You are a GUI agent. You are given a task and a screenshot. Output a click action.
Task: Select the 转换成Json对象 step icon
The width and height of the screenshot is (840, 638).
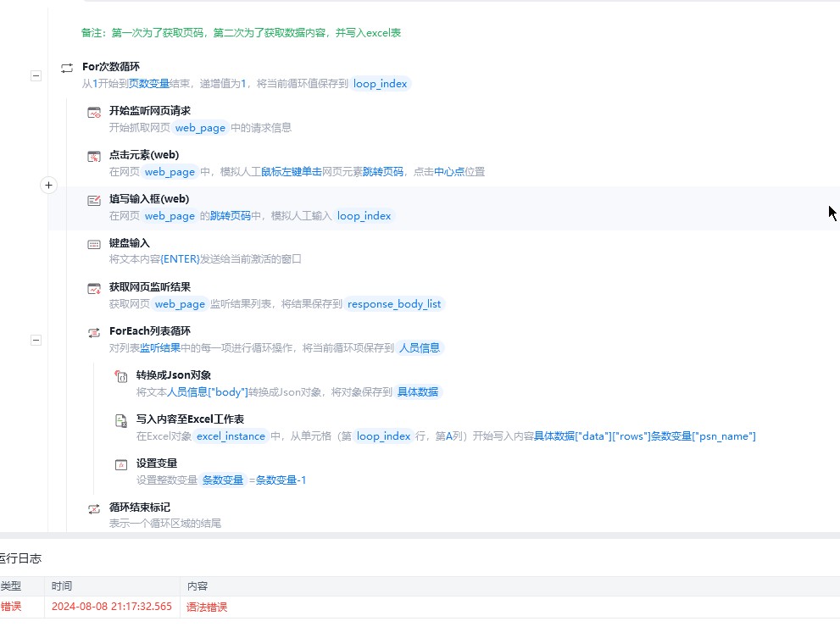[x=121, y=376]
